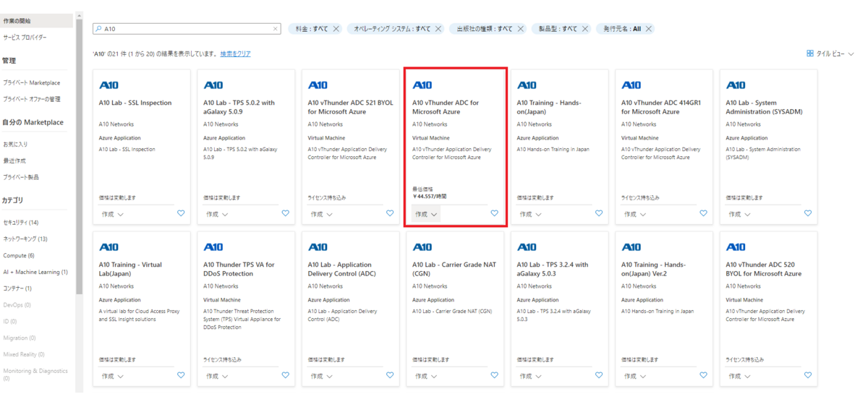Open A10 Thunder TPS VA for DDoS Protection title
The image size is (868, 394).
(239, 269)
